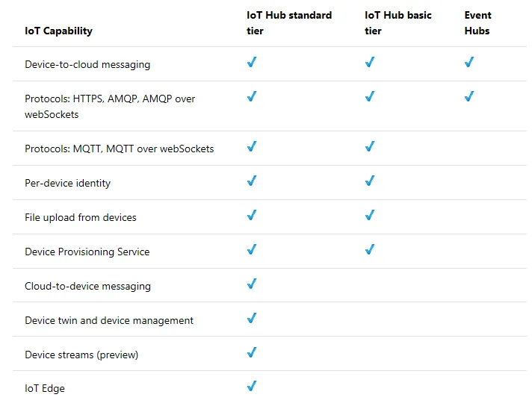Click the standard tier checkmark for Device streams

coord(252,353)
